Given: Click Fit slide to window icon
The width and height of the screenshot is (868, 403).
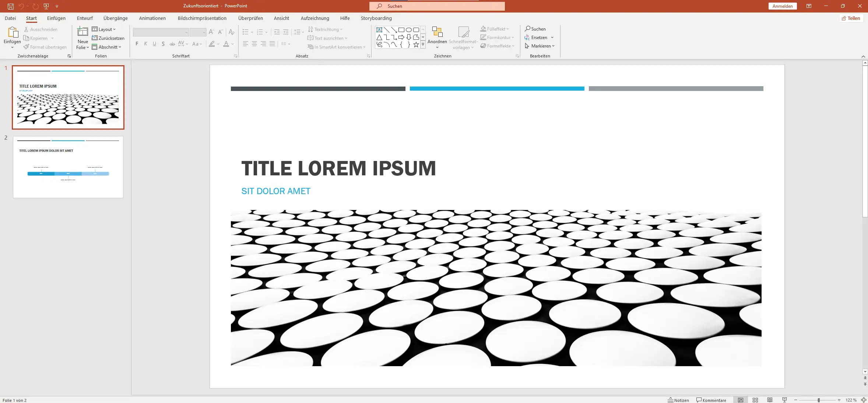Looking at the screenshot, I should 863,400.
